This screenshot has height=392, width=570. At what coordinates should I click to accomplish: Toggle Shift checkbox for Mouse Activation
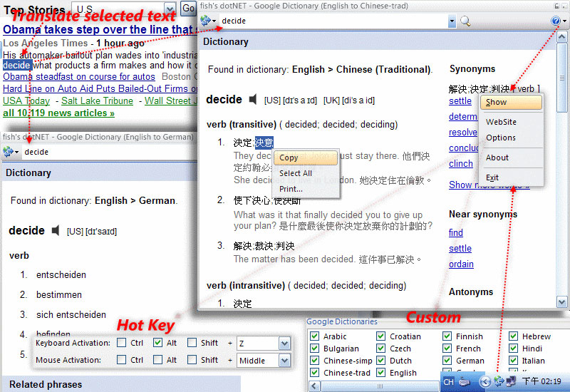192,360
